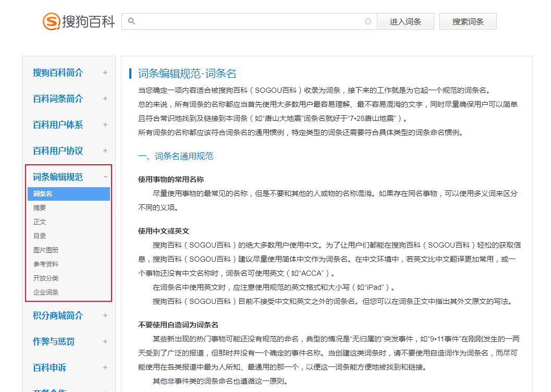This screenshot has height=392, width=551.
Task: Click the magnifier icon in search box
Action: (131, 21)
